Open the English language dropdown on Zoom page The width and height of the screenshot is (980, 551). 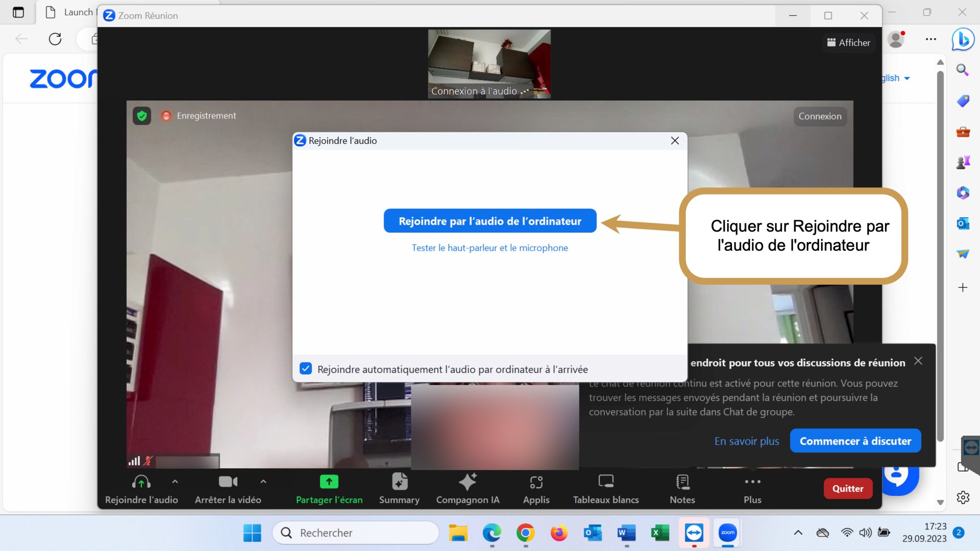coord(896,78)
